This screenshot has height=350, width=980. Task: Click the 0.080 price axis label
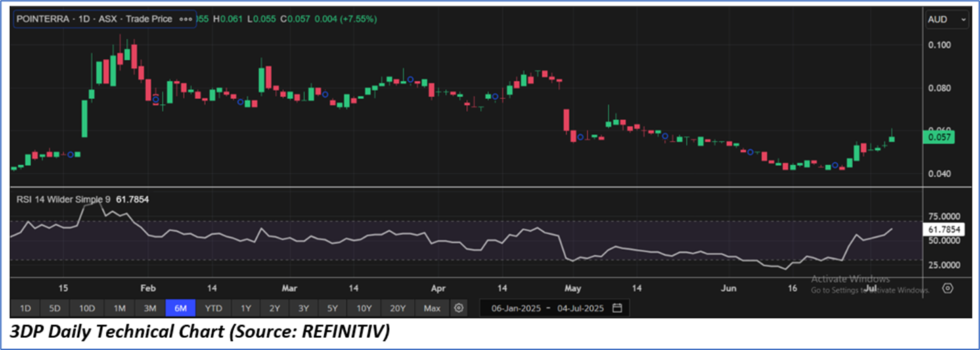tap(939, 88)
